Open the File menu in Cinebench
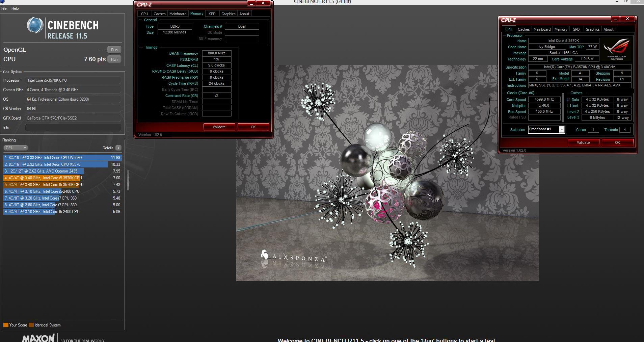 coord(4,8)
